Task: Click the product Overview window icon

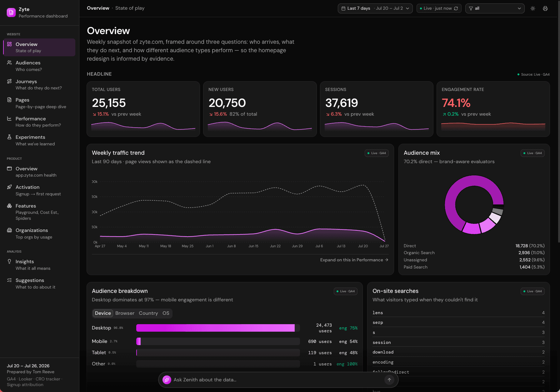Action: 9,168
